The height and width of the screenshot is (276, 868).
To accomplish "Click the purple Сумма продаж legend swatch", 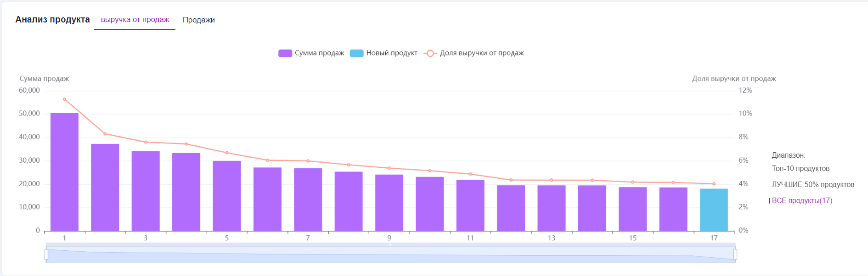I will (285, 53).
